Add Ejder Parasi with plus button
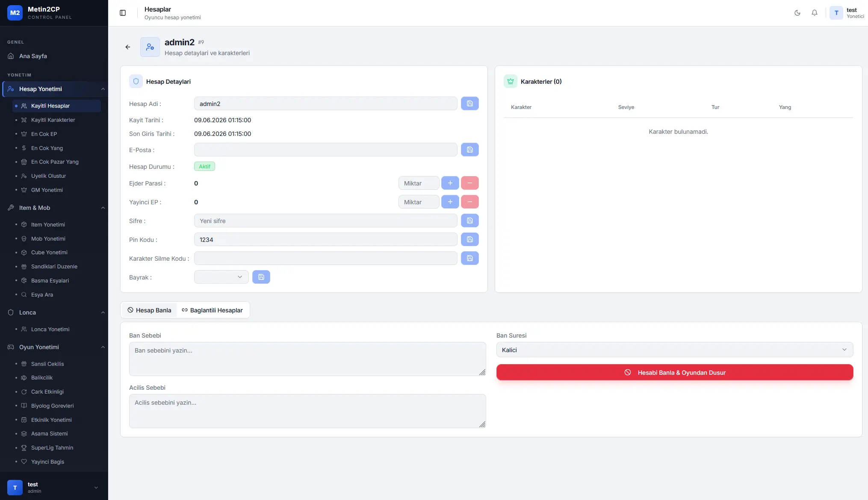Image resolution: width=868 pixels, height=500 pixels. pos(450,183)
